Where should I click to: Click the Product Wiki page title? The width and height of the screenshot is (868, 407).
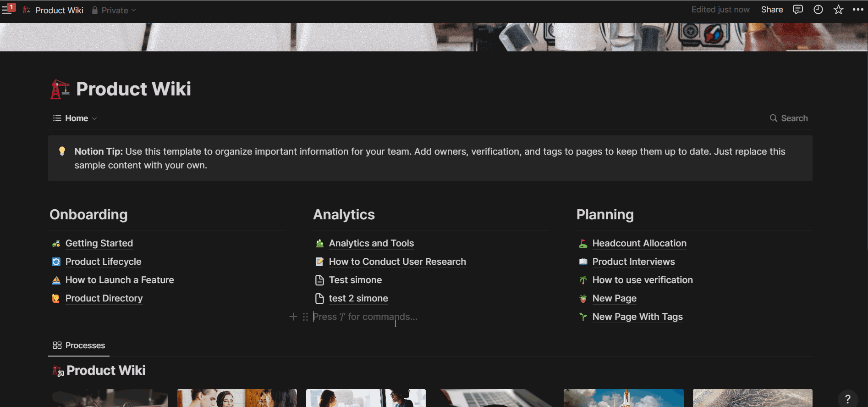(133, 89)
